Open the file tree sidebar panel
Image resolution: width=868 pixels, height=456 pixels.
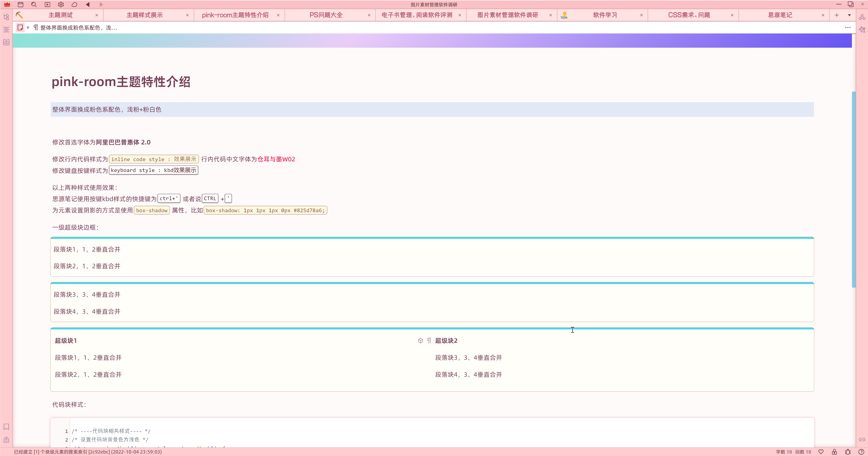click(x=6, y=17)
